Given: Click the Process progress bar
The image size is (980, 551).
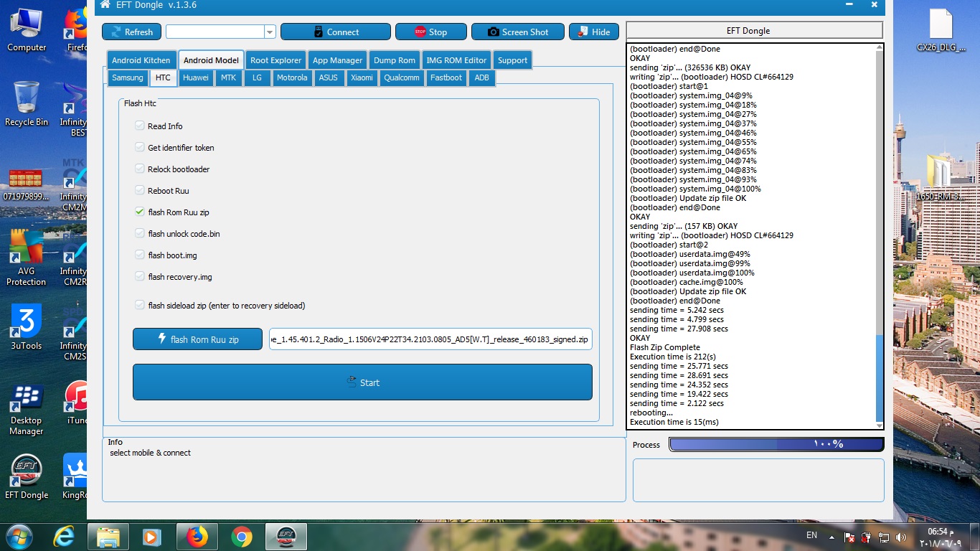Looking at the screenshot, I should click(x=776, y=444).
